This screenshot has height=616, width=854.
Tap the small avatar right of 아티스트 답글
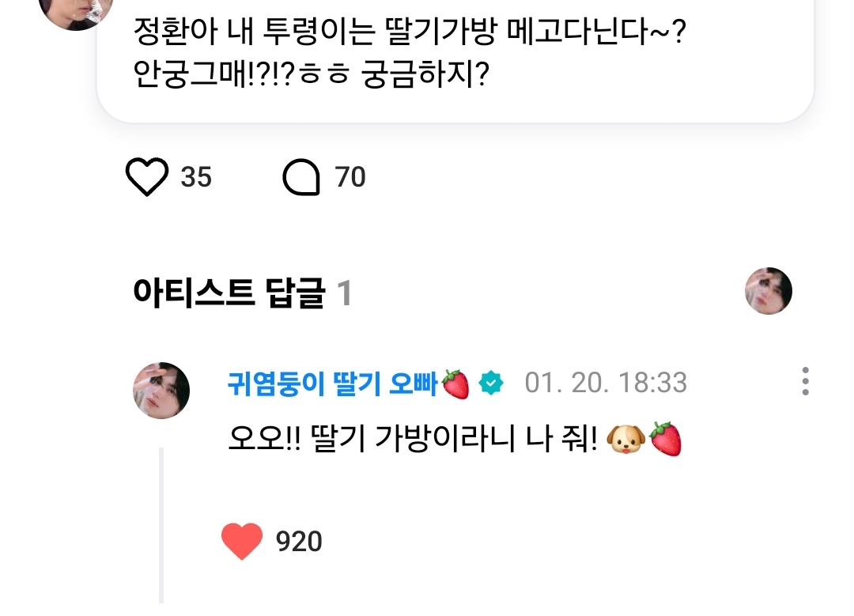point(769,291)
